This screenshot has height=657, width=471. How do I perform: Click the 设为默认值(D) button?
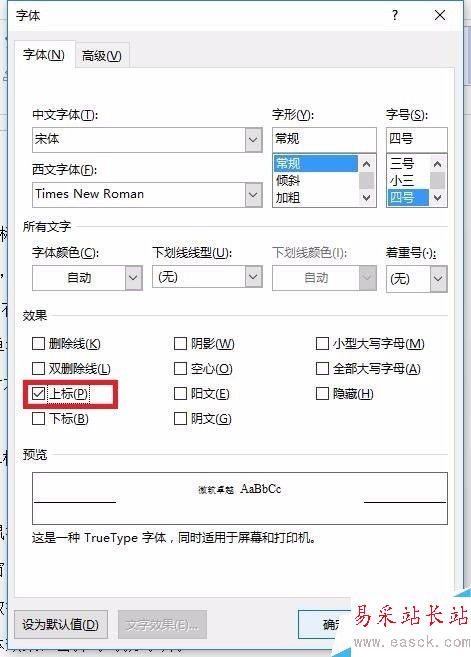(60, 624)
